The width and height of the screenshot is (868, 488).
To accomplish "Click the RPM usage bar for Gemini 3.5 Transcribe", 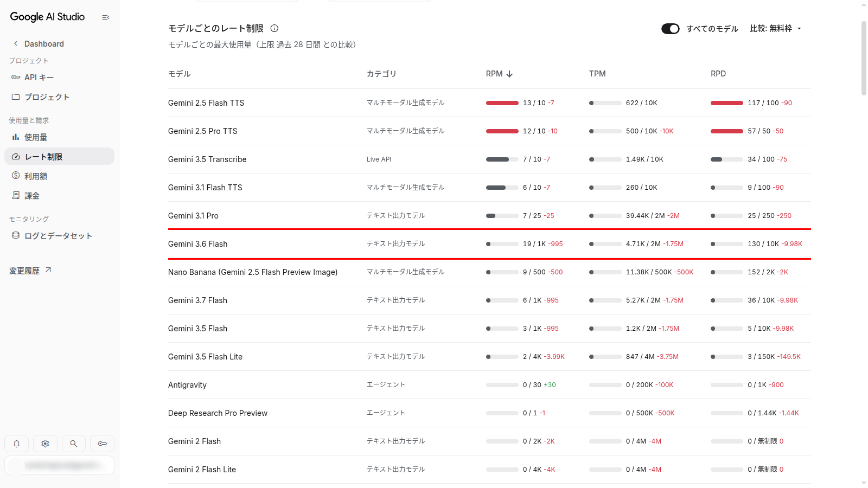I will tap(502, 159).
